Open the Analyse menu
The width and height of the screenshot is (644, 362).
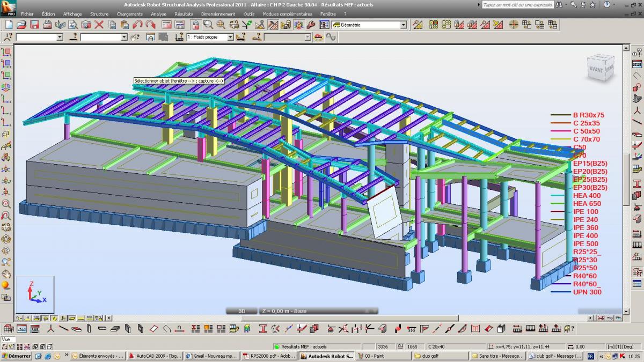[x=158, y=14]
